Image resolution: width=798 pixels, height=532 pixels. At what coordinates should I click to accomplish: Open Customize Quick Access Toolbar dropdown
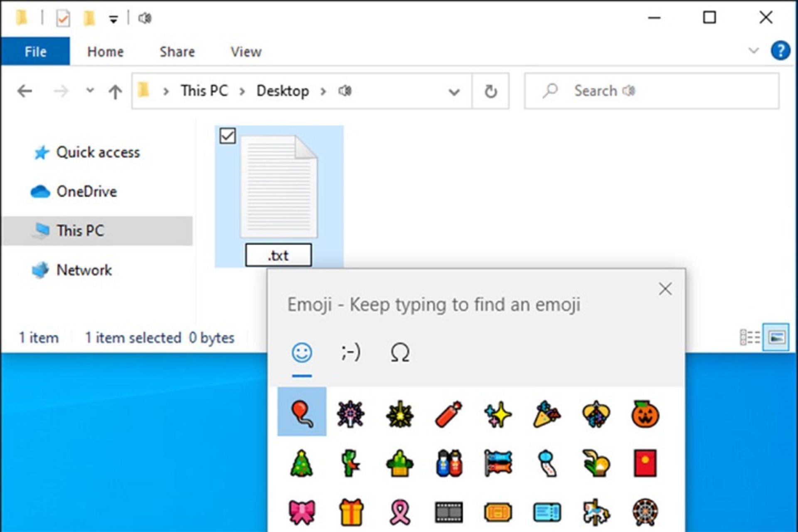pos(113,19)
